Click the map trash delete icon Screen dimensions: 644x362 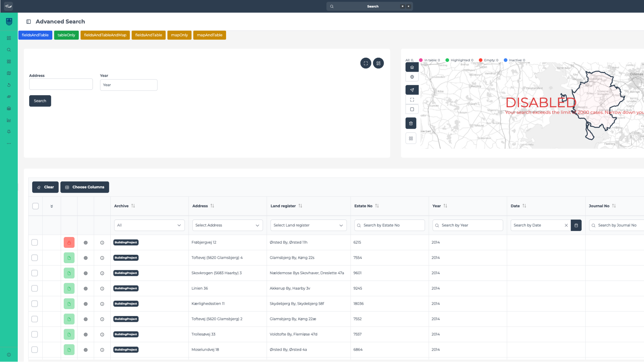[411, 123]
